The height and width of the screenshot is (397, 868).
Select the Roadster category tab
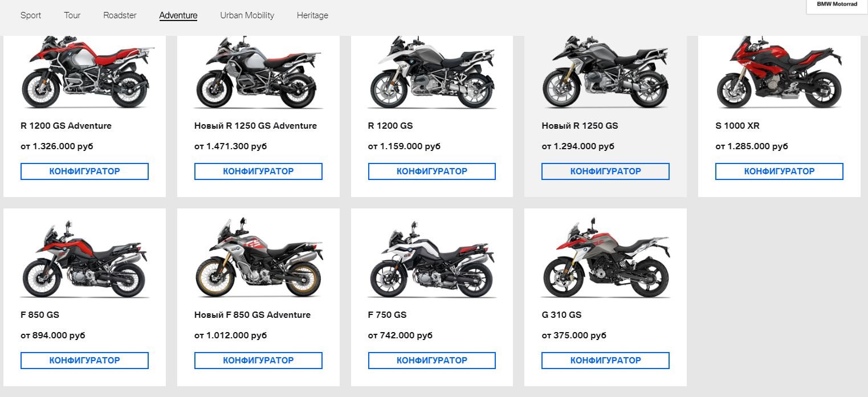(120, 15)
